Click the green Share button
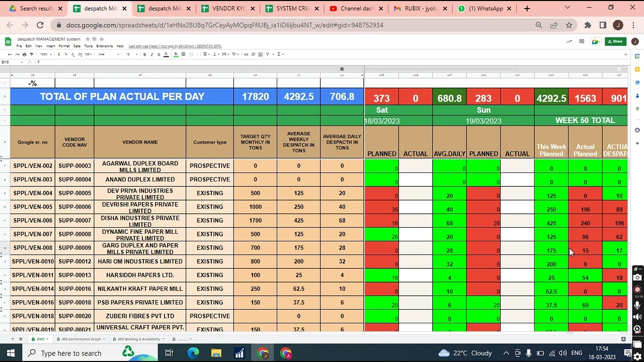Image resolution: width=644 pixels, height=362 pixels. coord(615,42)
